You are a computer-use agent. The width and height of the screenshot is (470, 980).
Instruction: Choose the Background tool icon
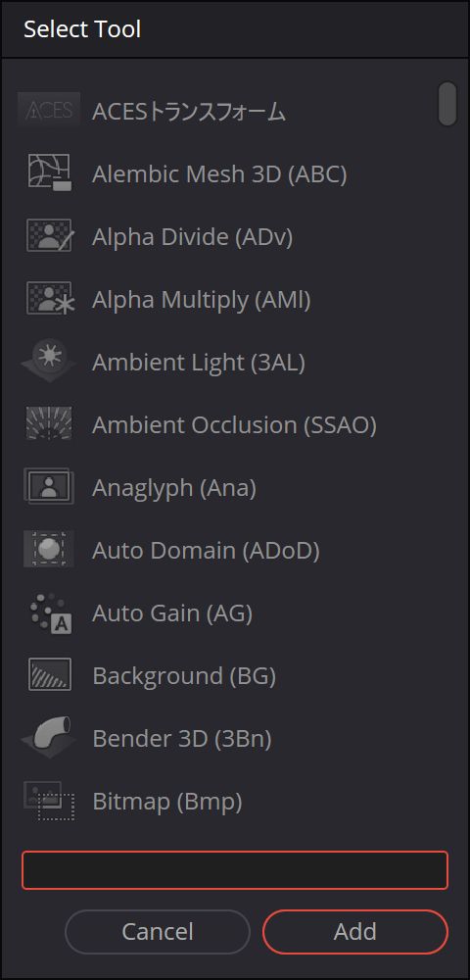49,675
